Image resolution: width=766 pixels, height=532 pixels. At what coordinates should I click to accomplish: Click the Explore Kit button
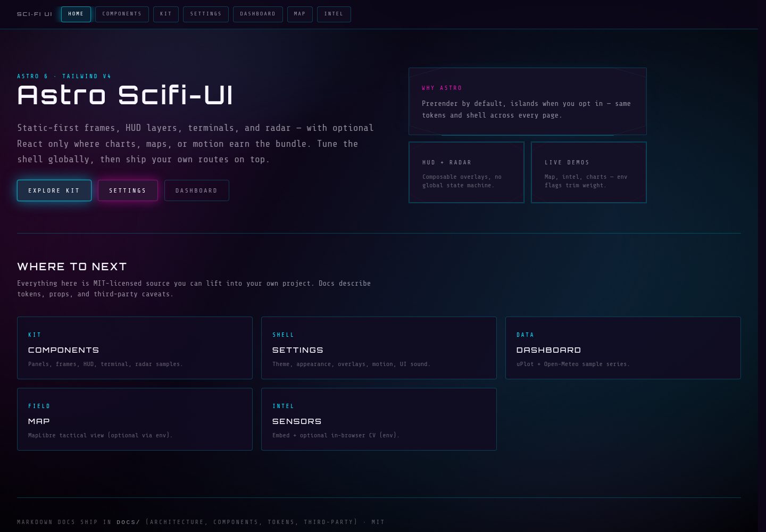tap(54, 190)
